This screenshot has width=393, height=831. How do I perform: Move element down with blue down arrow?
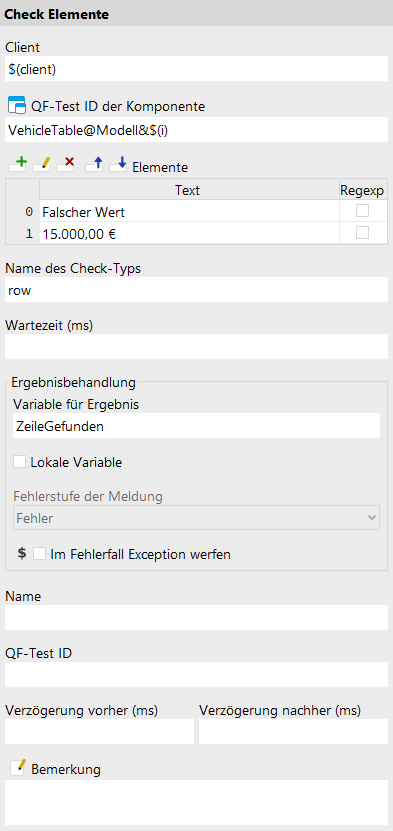coord(118,165)
